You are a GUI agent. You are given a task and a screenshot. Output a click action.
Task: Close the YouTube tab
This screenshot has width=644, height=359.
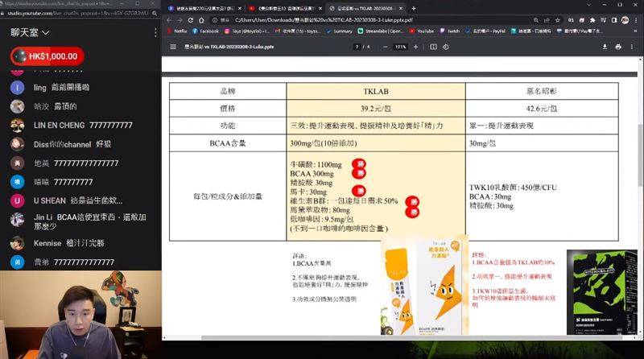[320, 8]
